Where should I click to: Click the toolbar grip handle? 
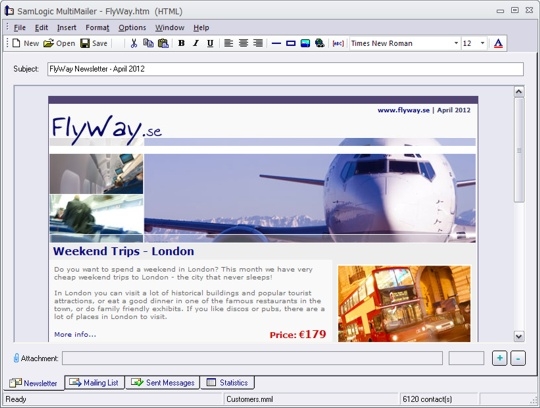[7, 43]
